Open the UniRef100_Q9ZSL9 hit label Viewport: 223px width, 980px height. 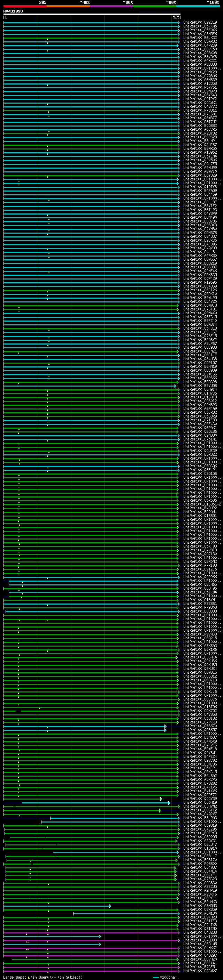click(200, 23)
